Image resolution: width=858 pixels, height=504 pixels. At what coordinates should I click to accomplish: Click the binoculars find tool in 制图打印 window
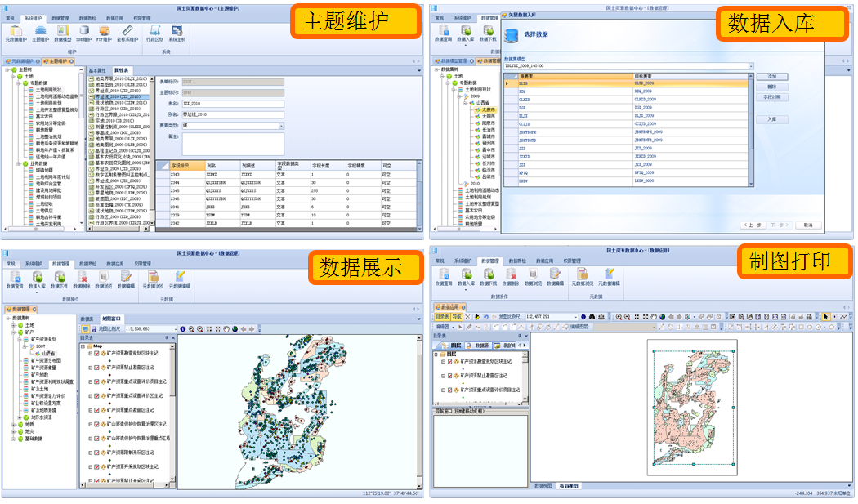(592, 317)
